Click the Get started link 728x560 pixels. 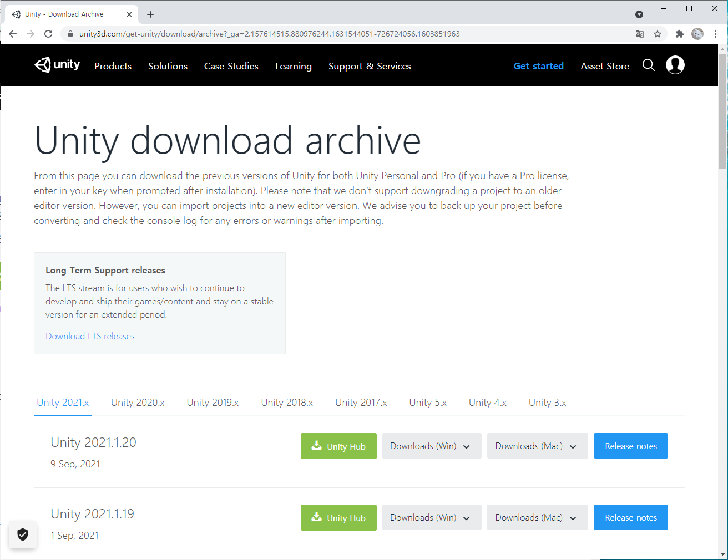(x=539, y=66)
